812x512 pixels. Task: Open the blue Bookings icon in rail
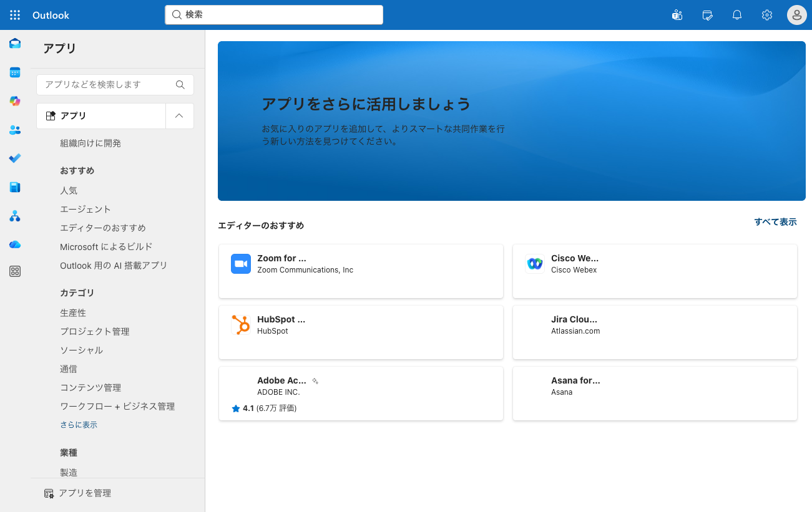[x=15, y=187]
